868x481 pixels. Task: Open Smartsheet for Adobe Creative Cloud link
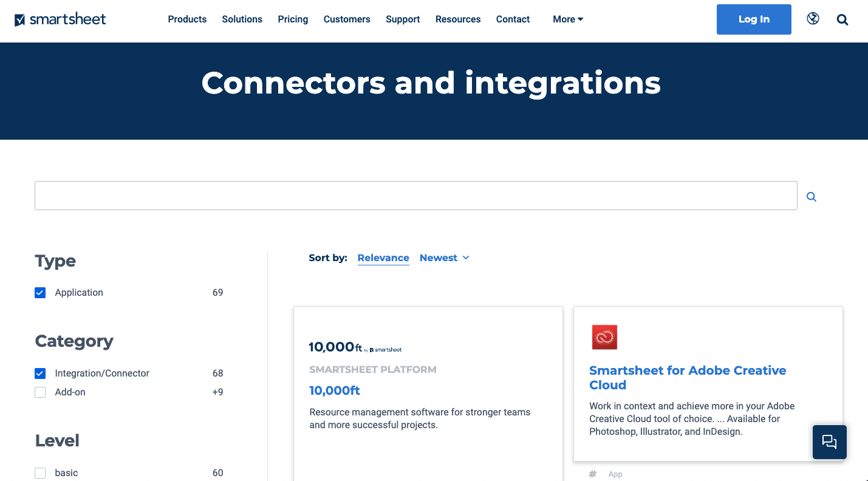pos(688,378)
